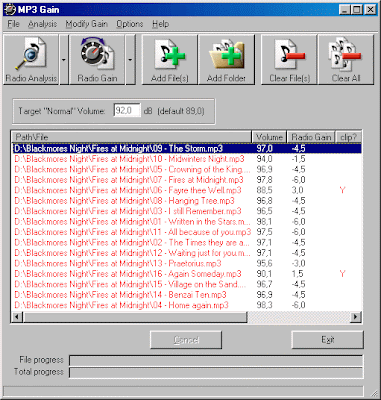Viewport: 381px width, 400px height.
Task: Select the row 01 - Written in the Stars
Action: [x=187, y=222]
